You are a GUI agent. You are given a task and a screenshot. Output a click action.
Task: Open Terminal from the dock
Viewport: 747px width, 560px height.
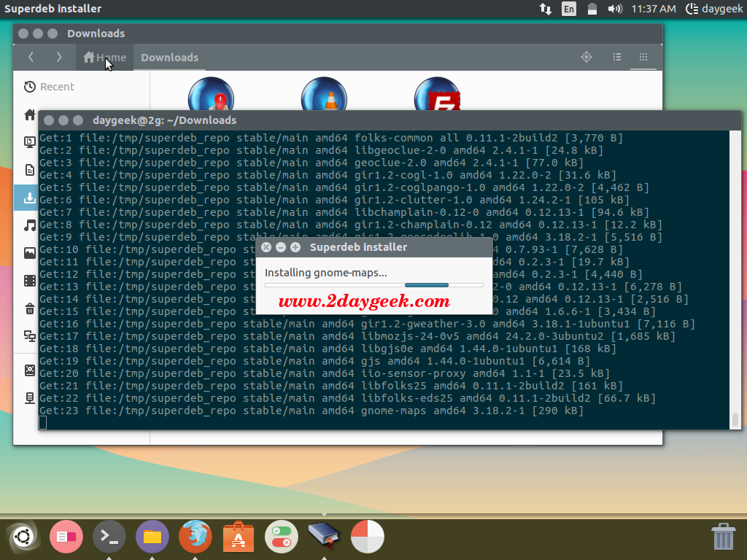pyautogui.click(x=109, y=537)
